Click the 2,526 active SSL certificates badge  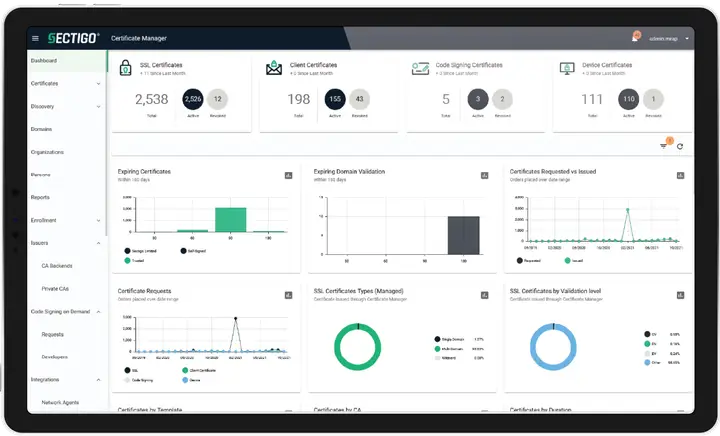193,99
